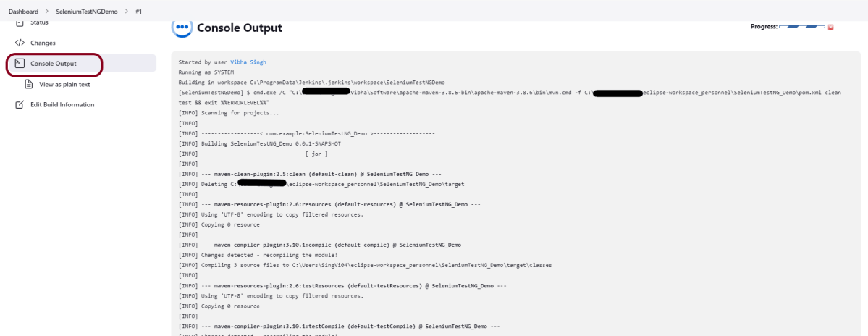The image size is (868, 336).
Task: Select Console Output sidebar item
Action: pos(54,64)
